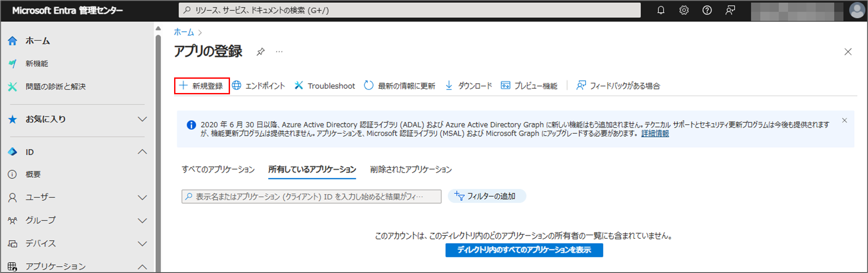
Task: Click the 概要 info icon
Action: tap(13, 174)
